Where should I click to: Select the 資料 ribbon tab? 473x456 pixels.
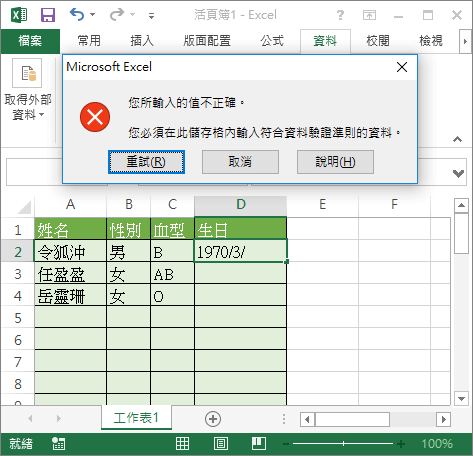325,41
